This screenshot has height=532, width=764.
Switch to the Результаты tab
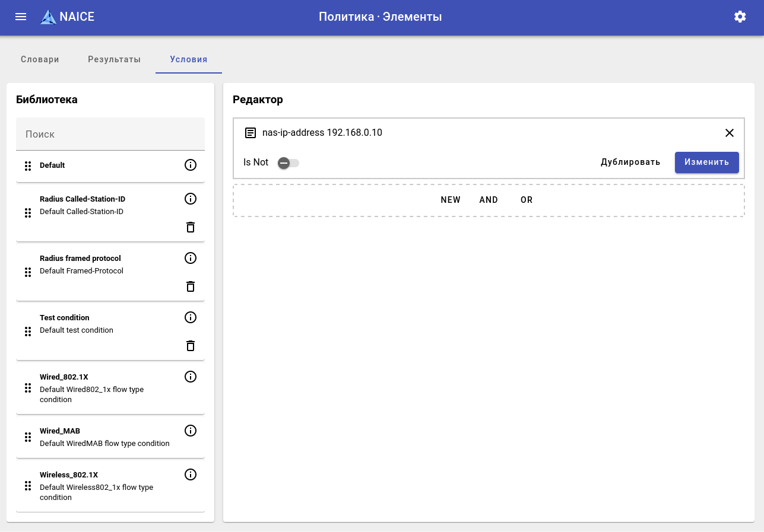[115, 59]
